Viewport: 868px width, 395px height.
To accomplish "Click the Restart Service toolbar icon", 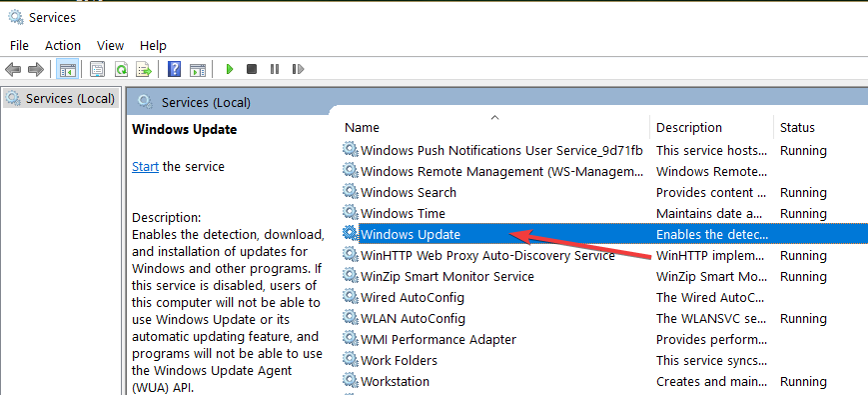I will click(x=298, y=69).
